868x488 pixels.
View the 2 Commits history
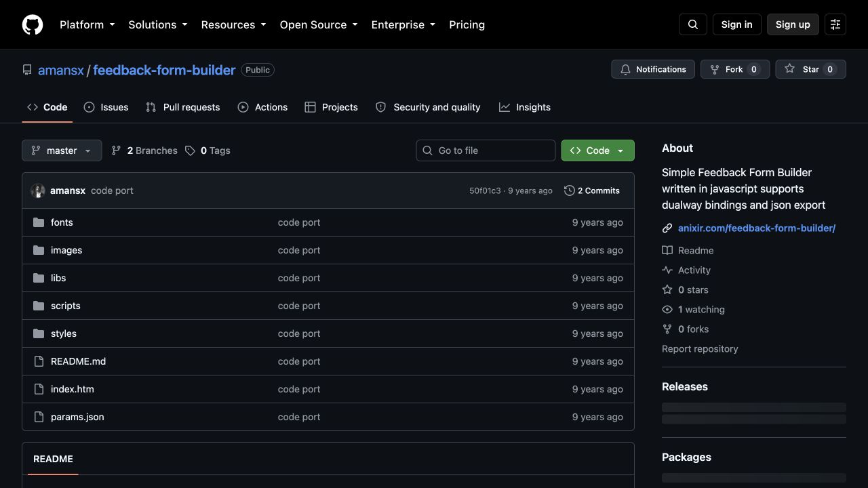point(592,190)
